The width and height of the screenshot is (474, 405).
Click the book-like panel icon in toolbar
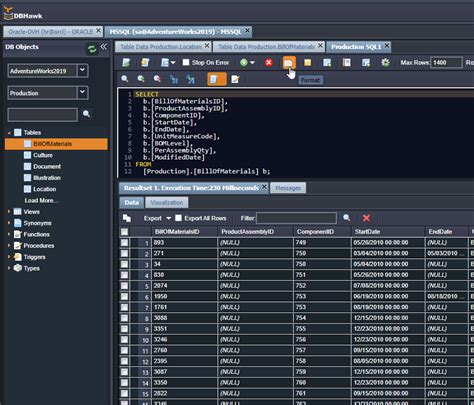[x=347, y=62]
